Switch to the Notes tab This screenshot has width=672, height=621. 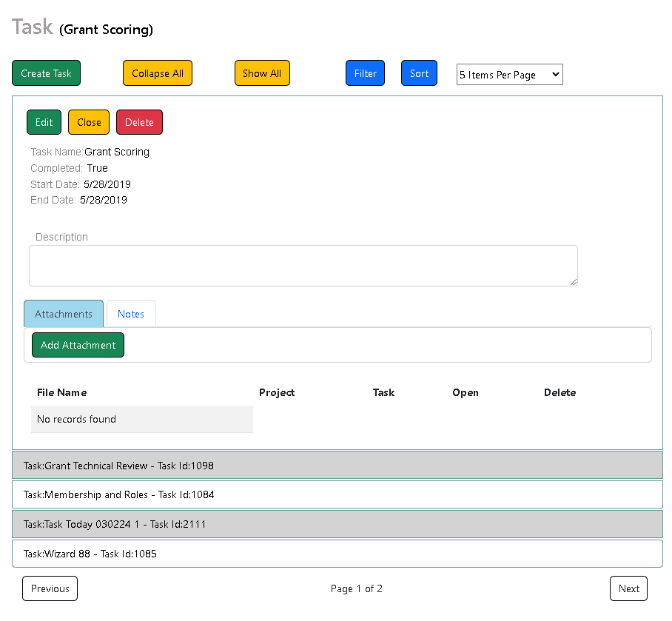coord(131,314)
